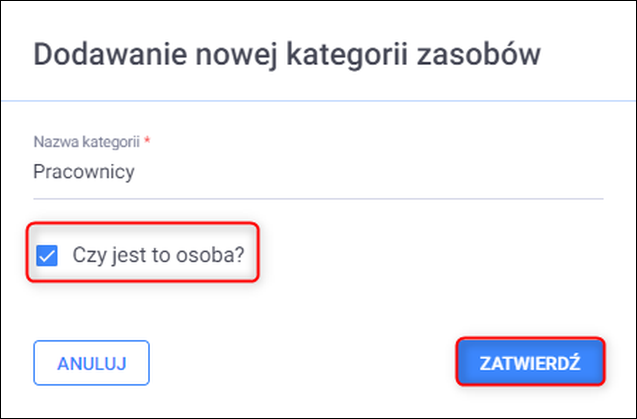This screenshot has height=419, width=637.
Task: Focus the category name text box
Action: 318,172
